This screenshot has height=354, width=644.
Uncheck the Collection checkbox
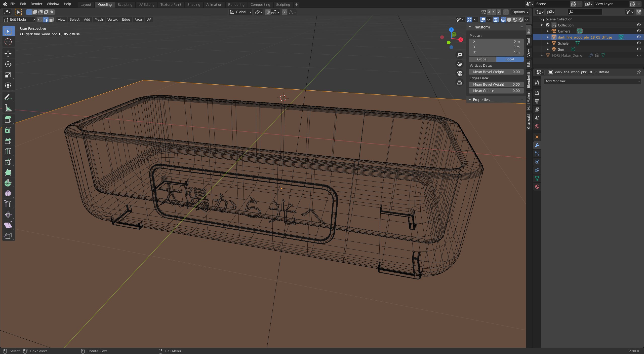pyautogui.click(x=548, y=25)
